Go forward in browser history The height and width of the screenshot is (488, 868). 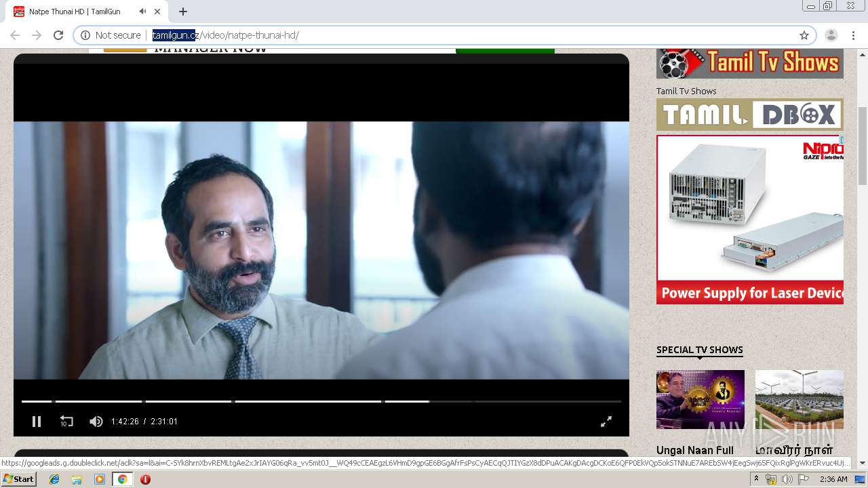37,35
